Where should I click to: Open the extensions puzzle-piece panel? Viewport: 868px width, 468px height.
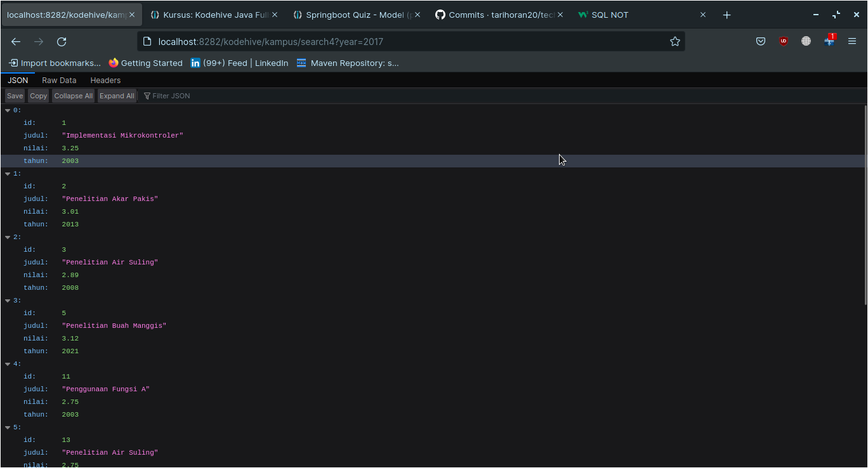coord(829,41)
